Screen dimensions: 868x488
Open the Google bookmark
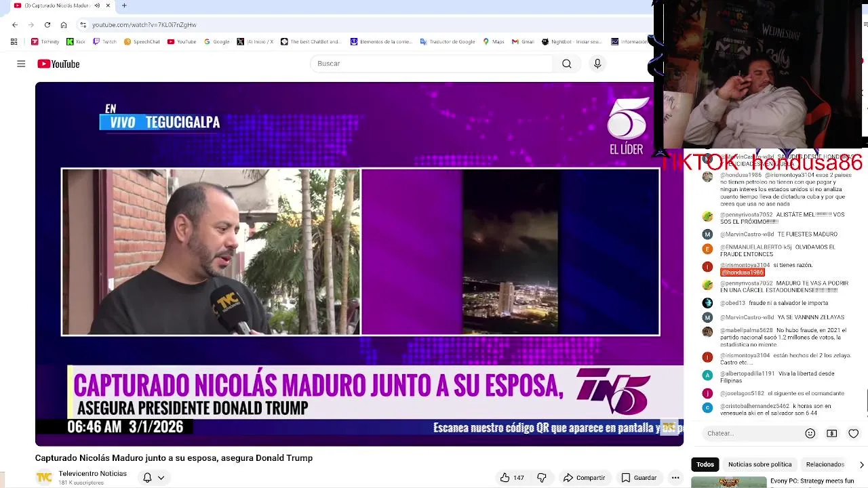[x=217, y=41]
